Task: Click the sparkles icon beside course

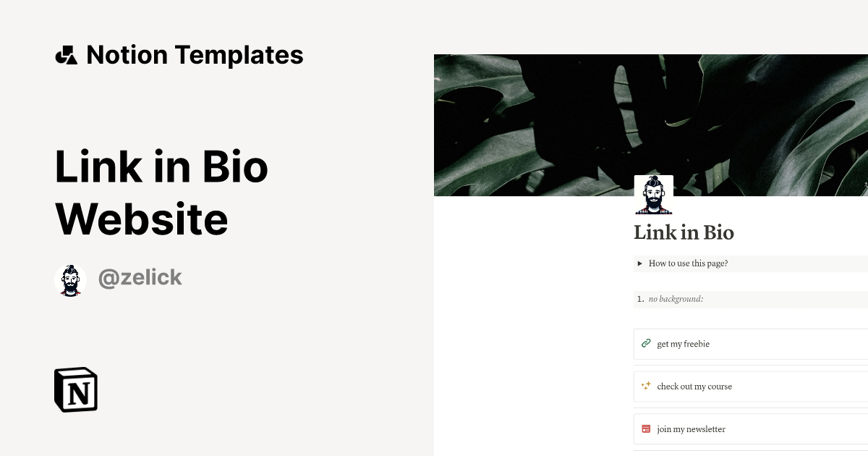Action: pos(646,387)
